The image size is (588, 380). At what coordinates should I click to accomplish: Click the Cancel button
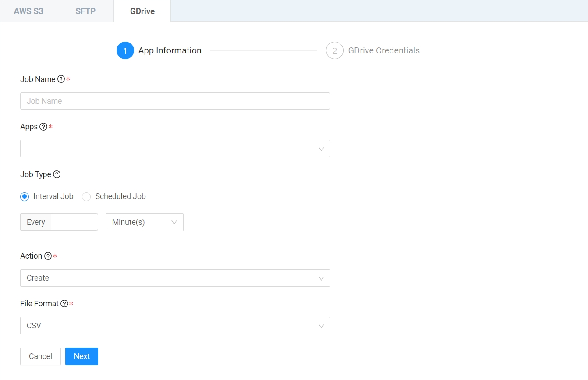[40, 356]
